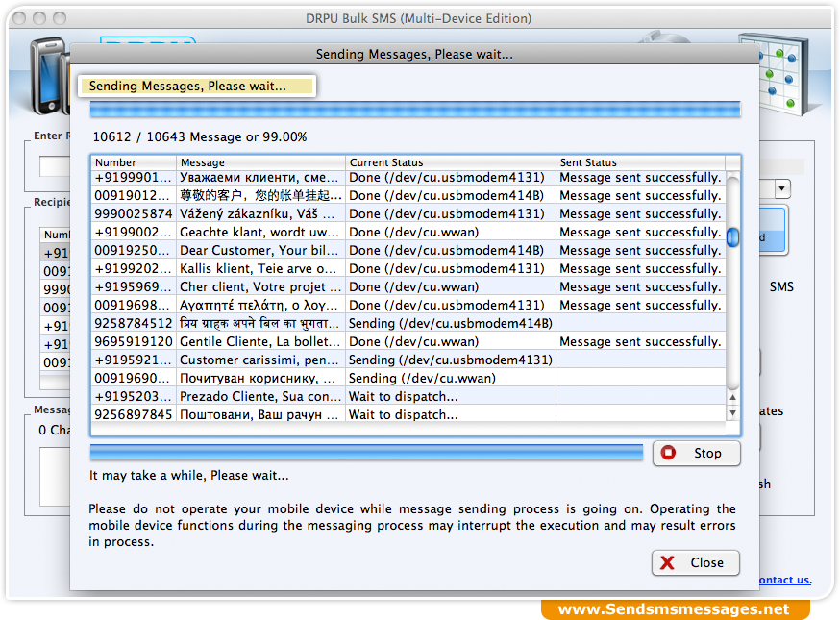Click the message text box in the main window
840x620 pixels.
55,477
